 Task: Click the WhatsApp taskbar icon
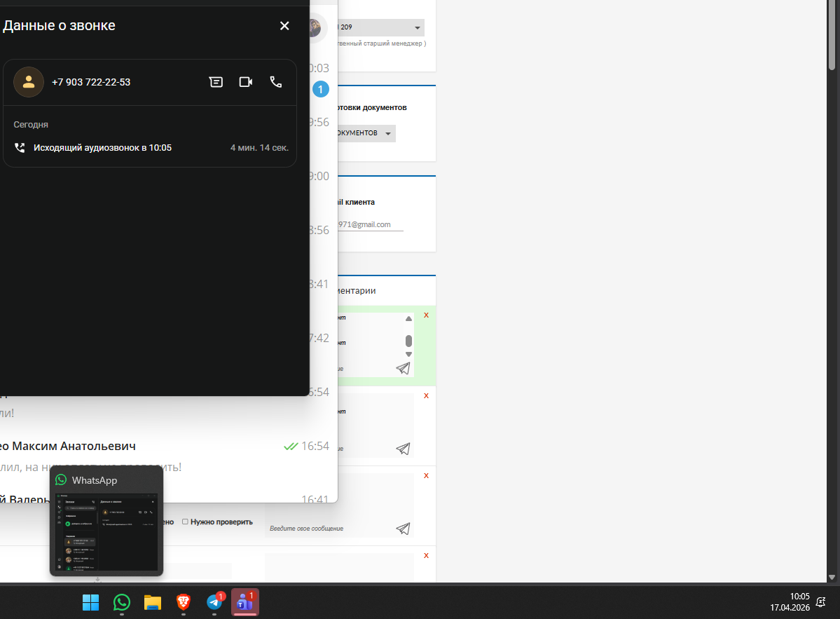click(x=122, y=602)
